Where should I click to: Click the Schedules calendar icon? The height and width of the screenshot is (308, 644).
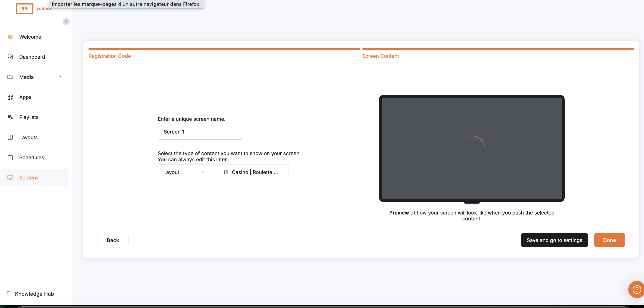(10, 157)
